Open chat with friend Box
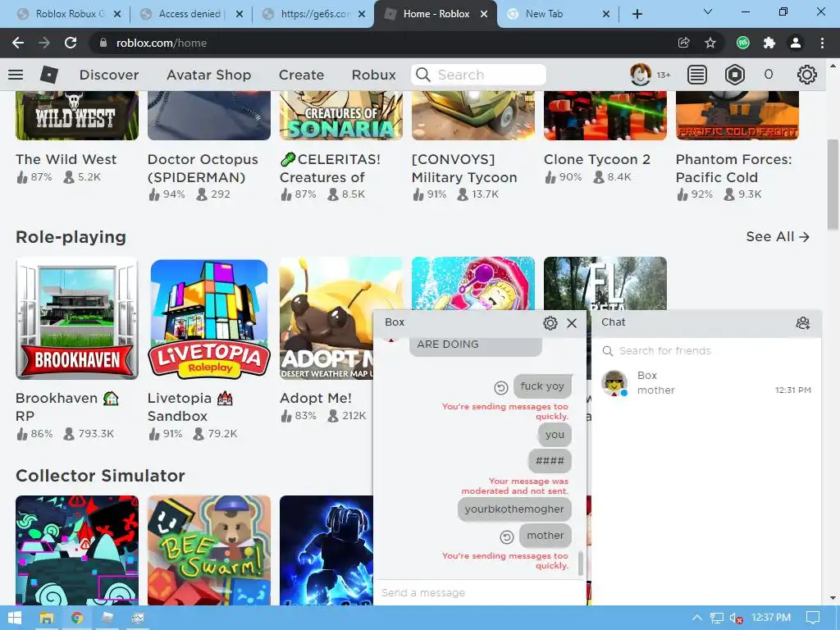Screen dimensions: 840x630 (706, 383)
